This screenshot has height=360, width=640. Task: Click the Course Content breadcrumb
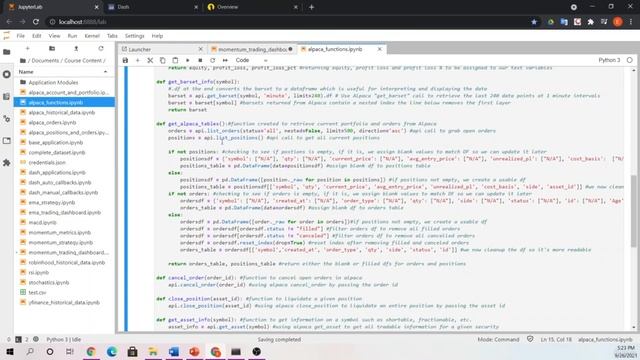83,60
